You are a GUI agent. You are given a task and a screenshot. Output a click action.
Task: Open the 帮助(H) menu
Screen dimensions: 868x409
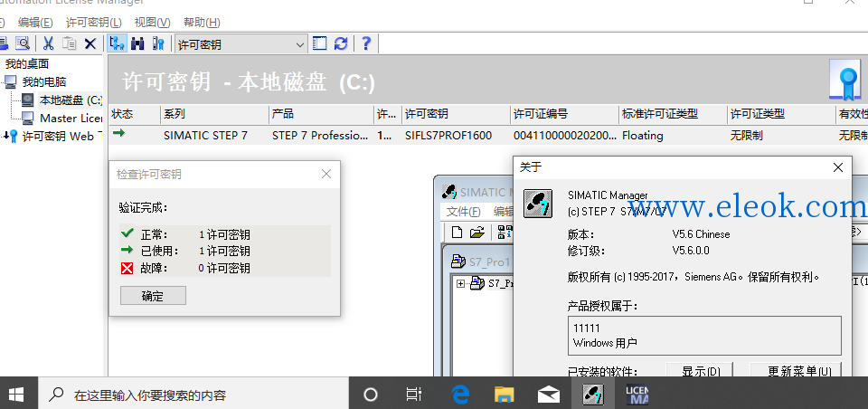202,23
